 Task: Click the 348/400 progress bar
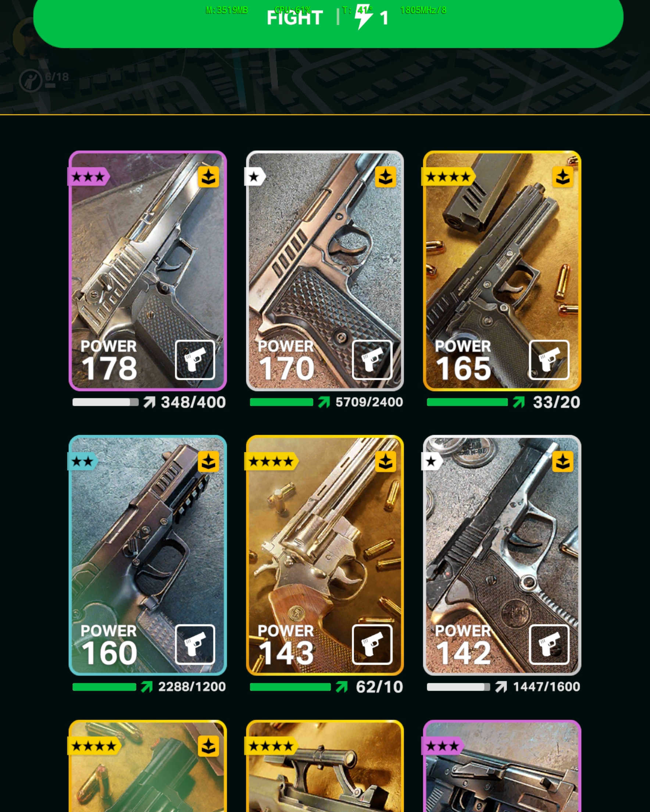click(106, 402)
